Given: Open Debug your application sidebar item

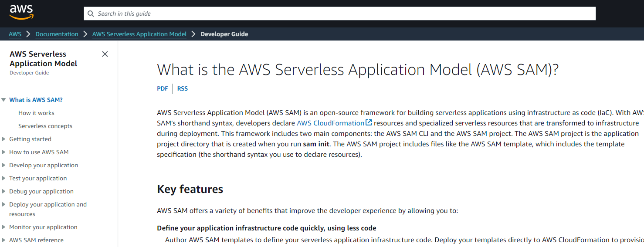Looking at the screenshot, I should tap(41, 191).
